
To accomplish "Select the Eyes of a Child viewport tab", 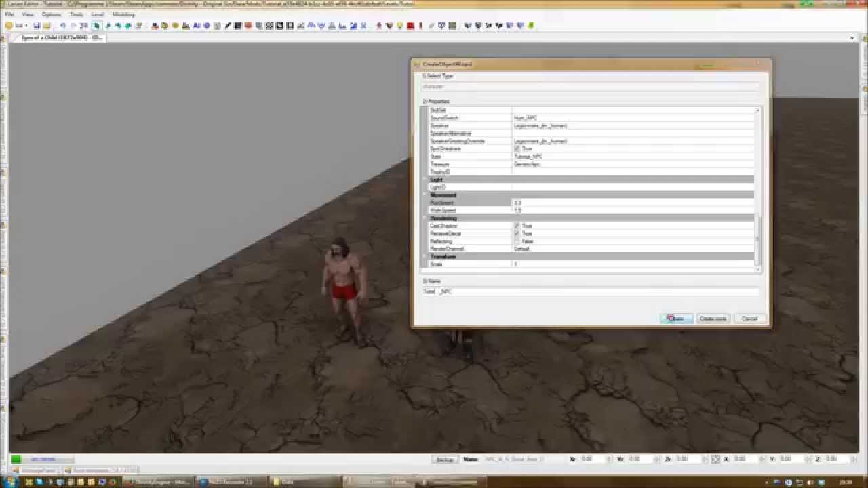I will (x=62, y=38).
